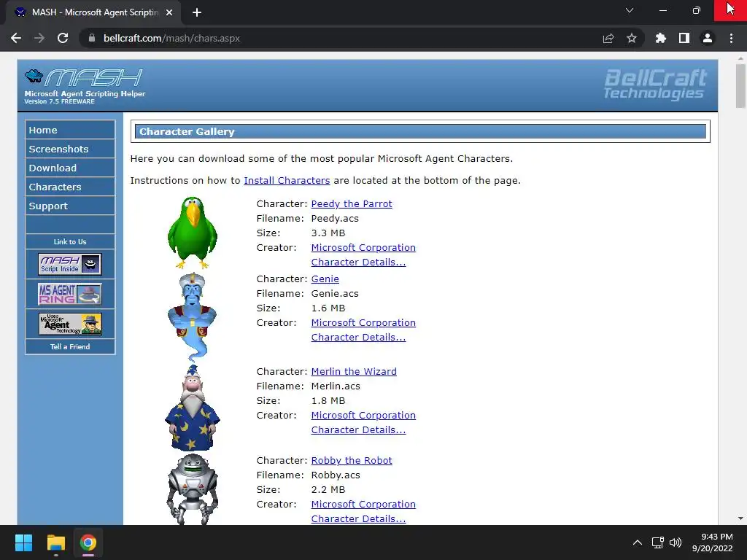Open the Chrome profile menu
Image resolution: width=747 pixels, height=560 pixels.
point(708,38)
